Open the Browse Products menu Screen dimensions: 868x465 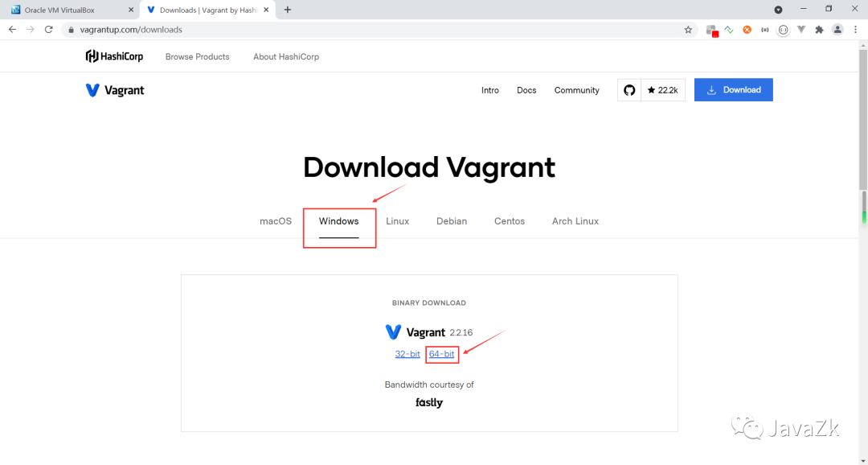197,56
